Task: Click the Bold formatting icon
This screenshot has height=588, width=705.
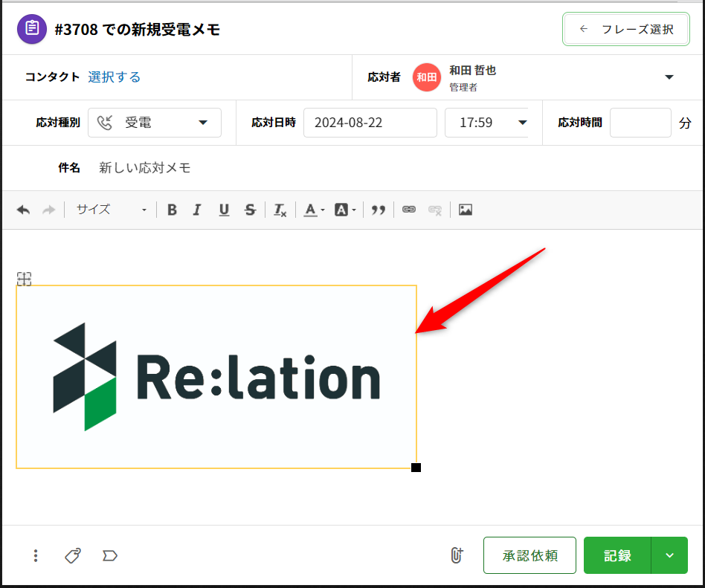Action: (x=172, y=210)
